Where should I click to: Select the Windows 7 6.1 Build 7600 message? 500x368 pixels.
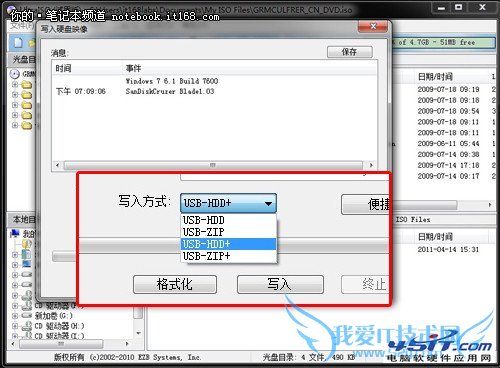pyautogui.click(x=172, y=81)
